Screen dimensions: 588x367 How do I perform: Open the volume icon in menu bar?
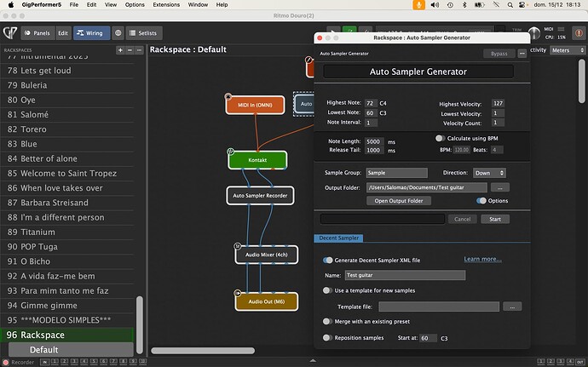(435, 5)
